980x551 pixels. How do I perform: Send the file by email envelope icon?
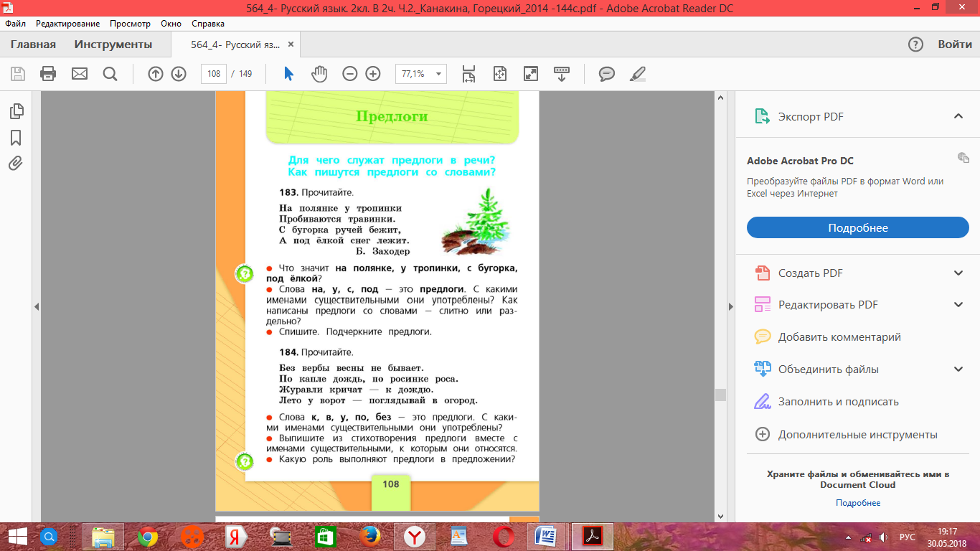pyautogui.click(x=79, y=73)
